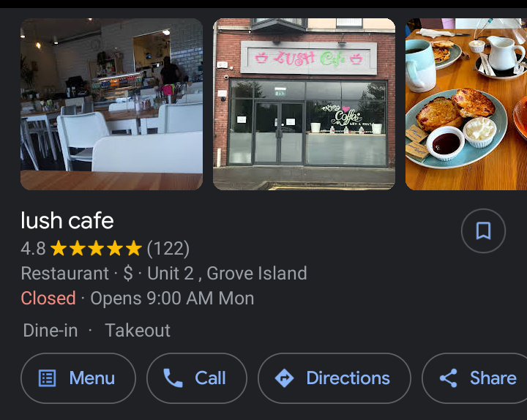Open the Menu button label

[x=92, y=378]
